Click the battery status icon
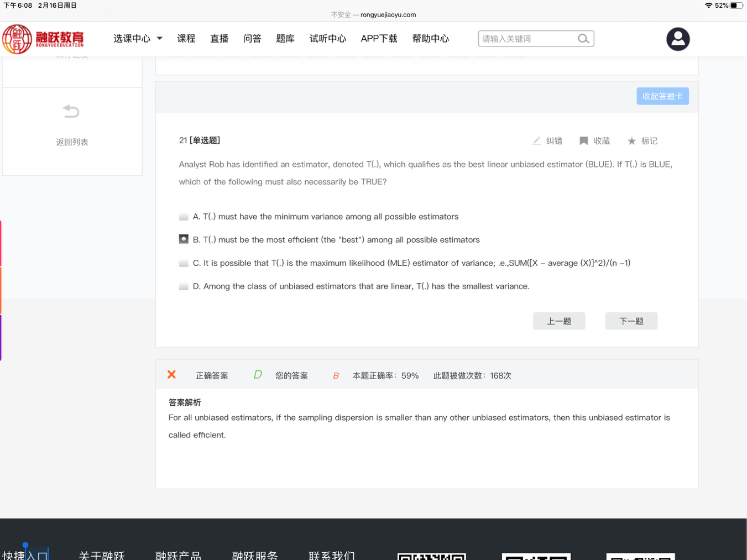The image size is (747, 560). [x=735, y=6]
